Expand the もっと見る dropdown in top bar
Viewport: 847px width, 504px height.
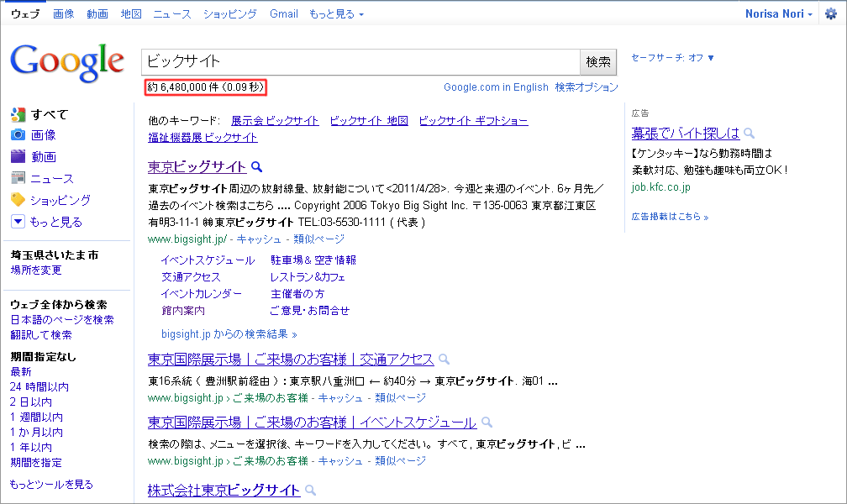click(336, 14)
